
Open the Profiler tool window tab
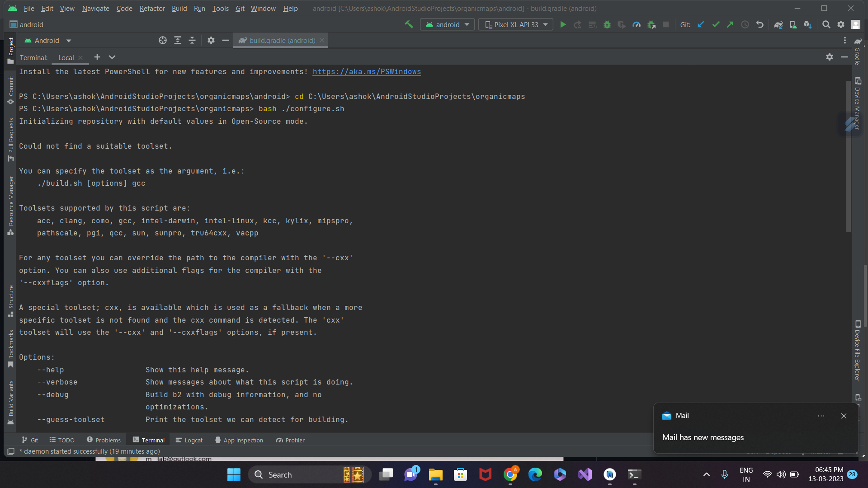[x=290, y=440]
